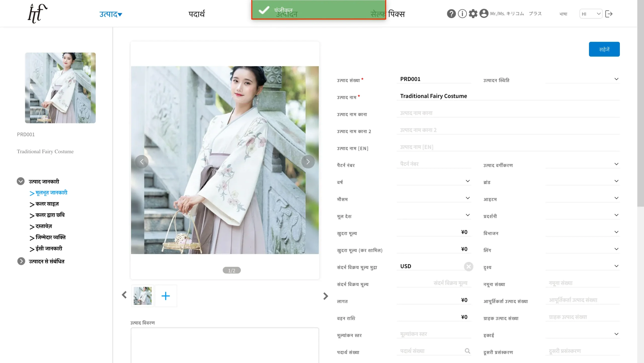Expand the उत्पादन से संबंधित section
644x363 pixels.
click(21, 261)
